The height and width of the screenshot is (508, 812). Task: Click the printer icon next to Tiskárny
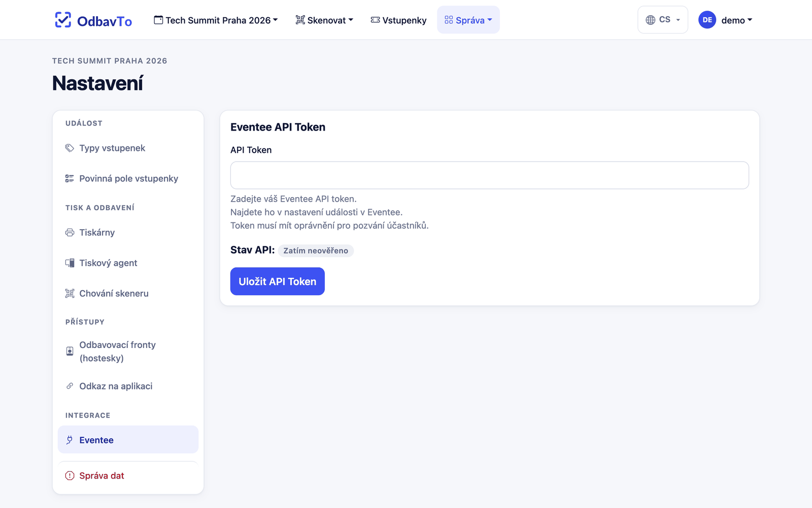[70, 232]
